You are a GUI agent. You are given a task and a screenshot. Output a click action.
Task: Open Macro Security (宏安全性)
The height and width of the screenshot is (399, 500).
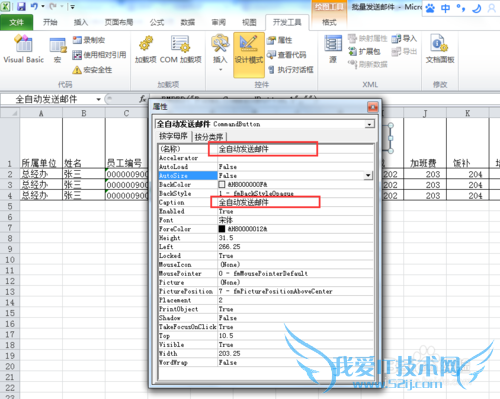(x=92, y=70)
